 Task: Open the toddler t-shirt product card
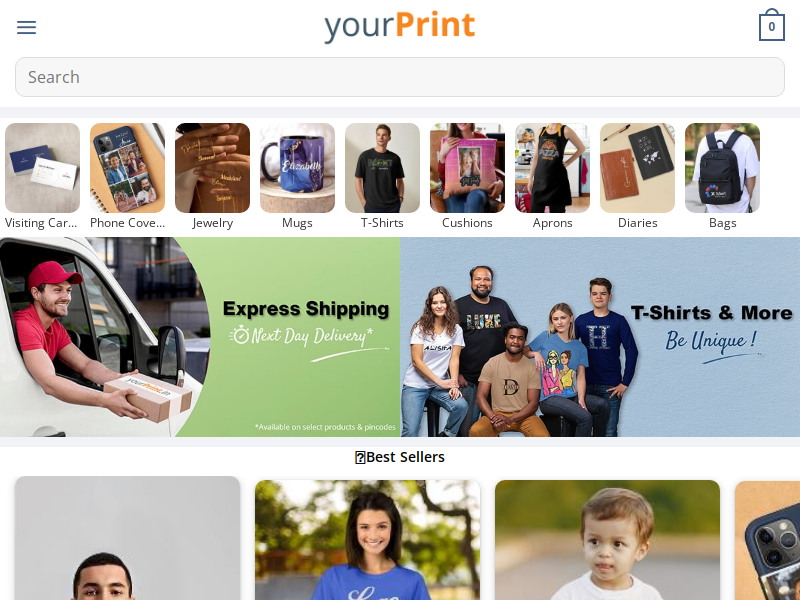click(607, 540)
